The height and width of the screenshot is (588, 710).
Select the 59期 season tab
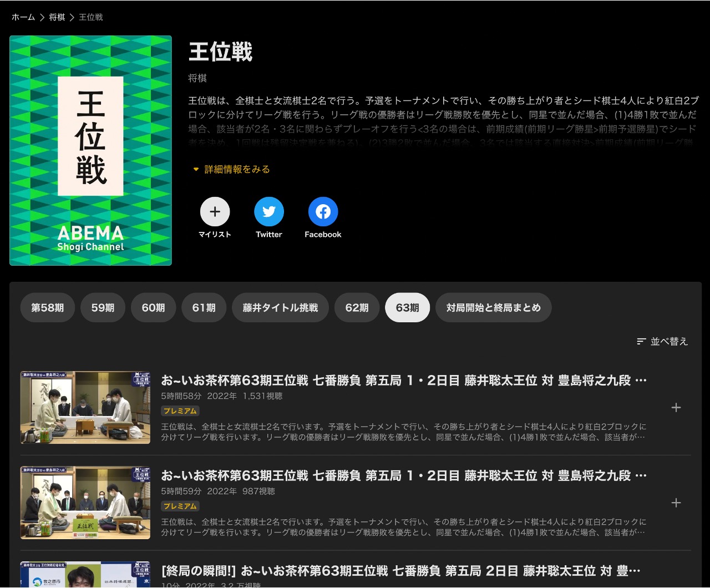coord(103,307)
